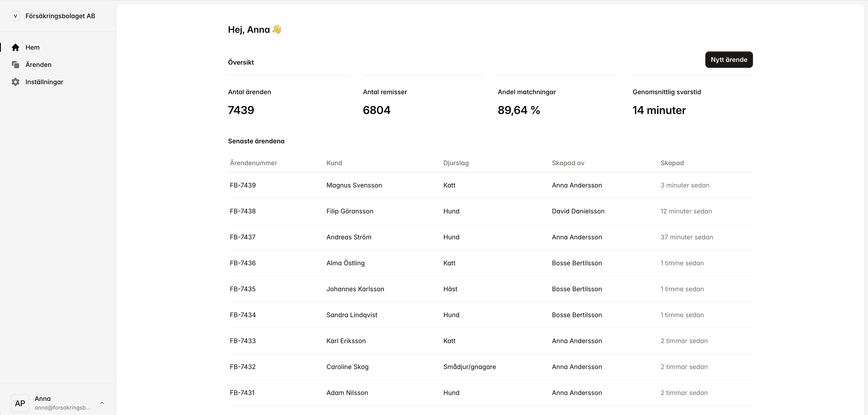Click the Skapad column header
The image size is (868, 415).
(x=672, y=163)
